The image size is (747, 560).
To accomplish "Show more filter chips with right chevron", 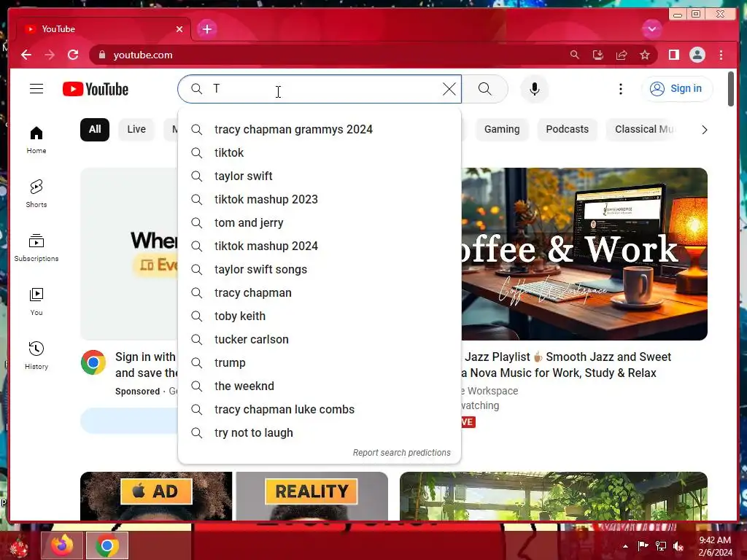I will point(704,130).
